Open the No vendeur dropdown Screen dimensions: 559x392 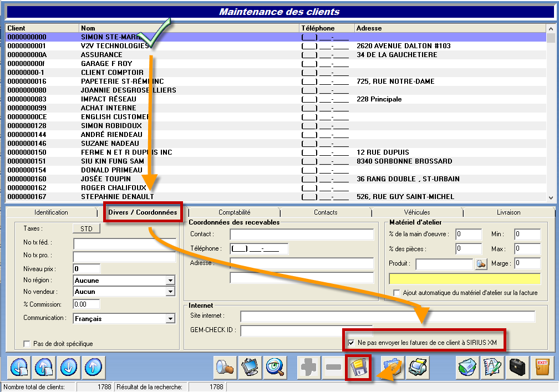(x=170, y=292)
